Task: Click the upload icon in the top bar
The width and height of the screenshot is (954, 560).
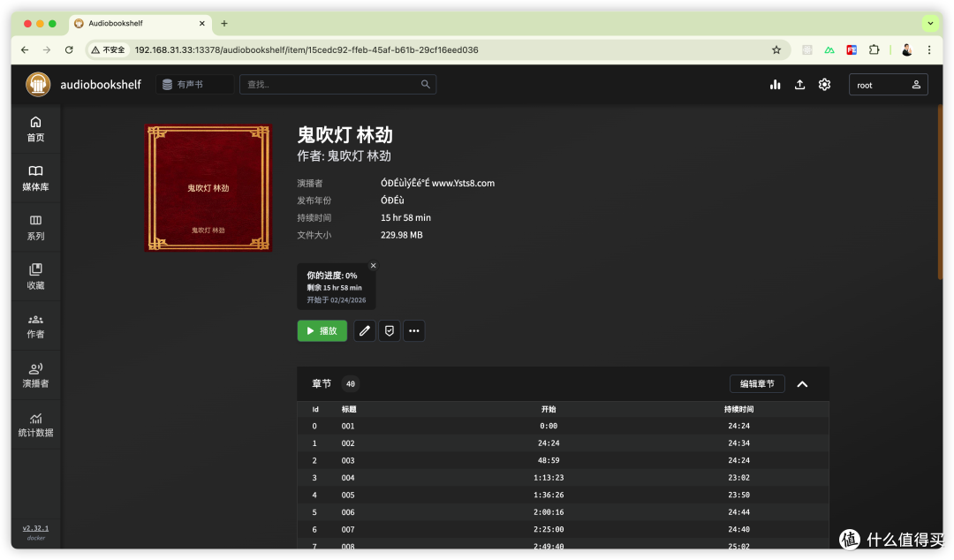Action: pyautogui.click(x=799, y=84)
